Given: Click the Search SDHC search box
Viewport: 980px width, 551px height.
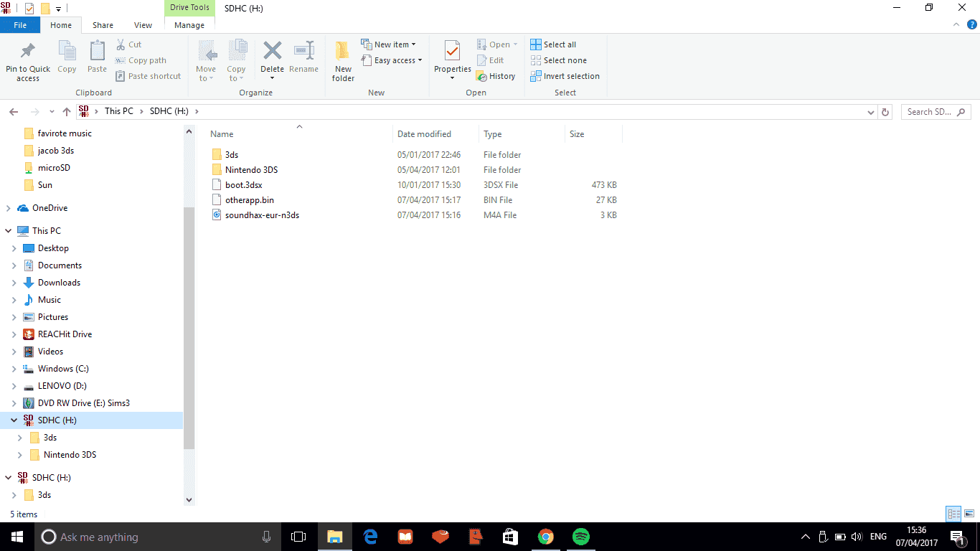Looking at the screenshot, I should coord(935,112).
